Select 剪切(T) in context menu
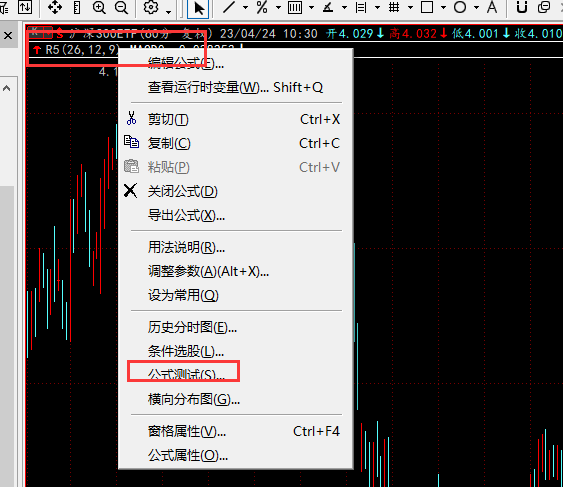563x487 pixels. pos(236,119)
